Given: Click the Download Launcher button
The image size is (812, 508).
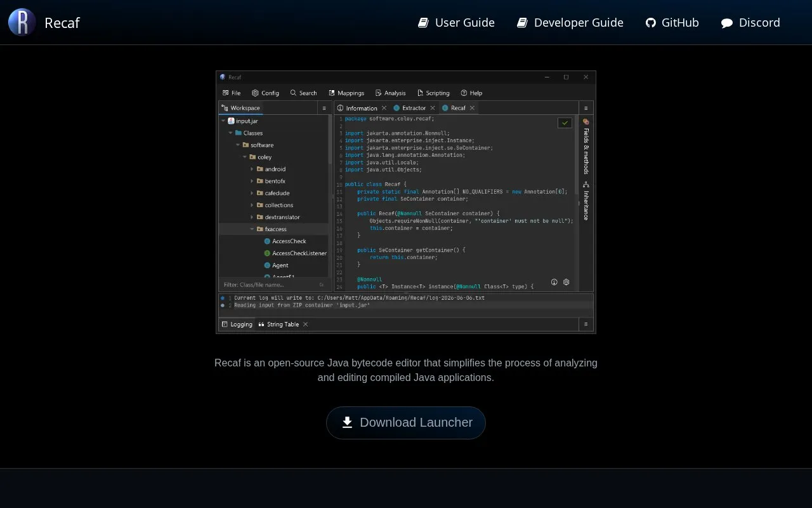Looking at the screenshot, I should click(406, 423).
